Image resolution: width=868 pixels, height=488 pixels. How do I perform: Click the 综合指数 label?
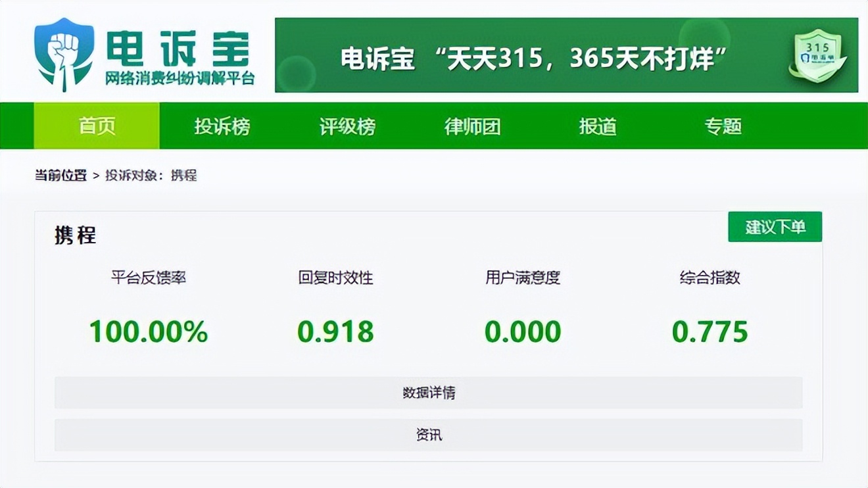[x=710, y=278]
